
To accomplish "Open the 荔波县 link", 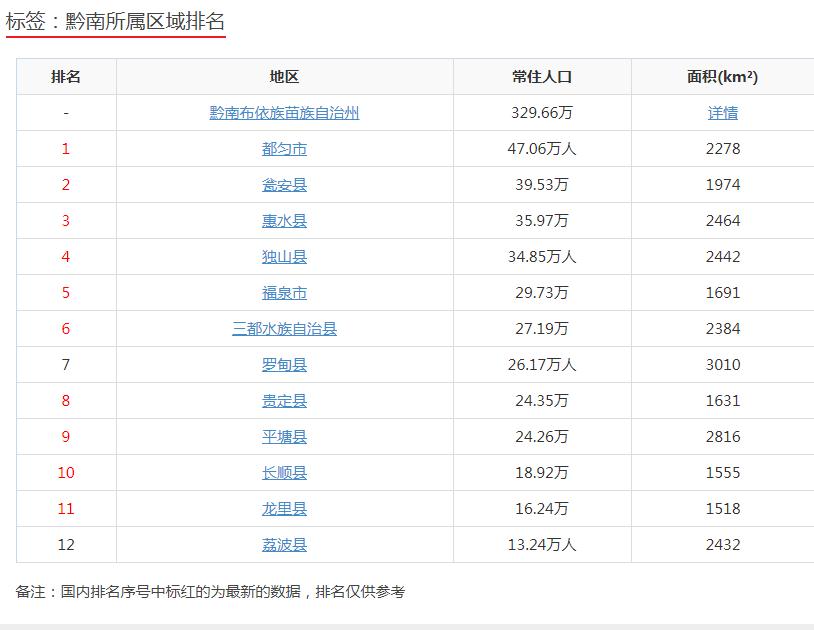I will pos(284,545).
